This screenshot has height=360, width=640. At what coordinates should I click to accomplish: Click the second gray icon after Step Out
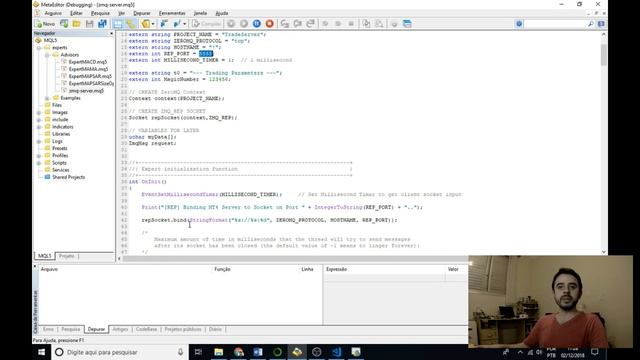pos(338,24)
